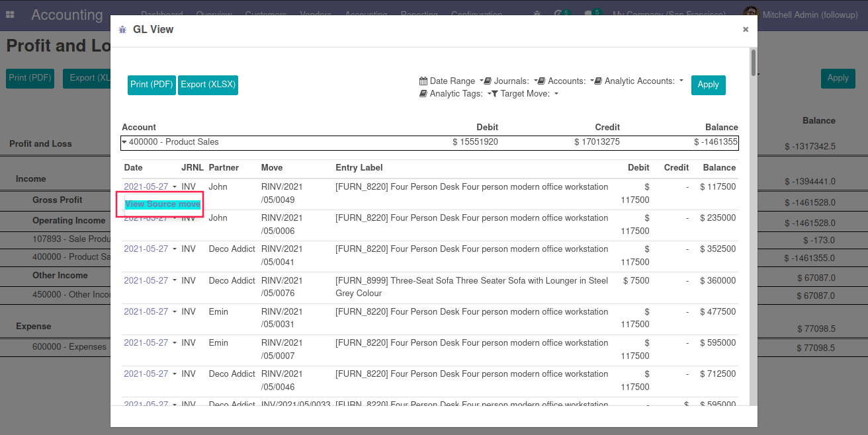Open dropdown caret beside date for RINV/2021/05/0041
This screenshot has height=435, width=868.
(175, 249)
